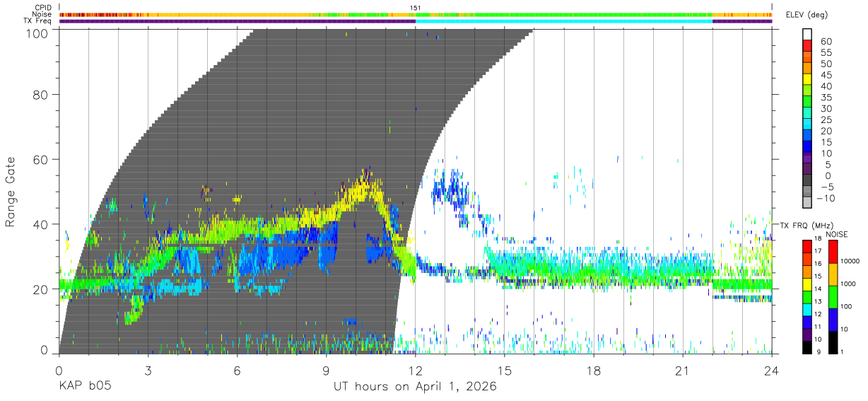Image resolution: width=868 pixels, height=401 pixels.
Task: Click the x-axis tick label '21'
Action: pyautogui.click(x=683, y=371)
